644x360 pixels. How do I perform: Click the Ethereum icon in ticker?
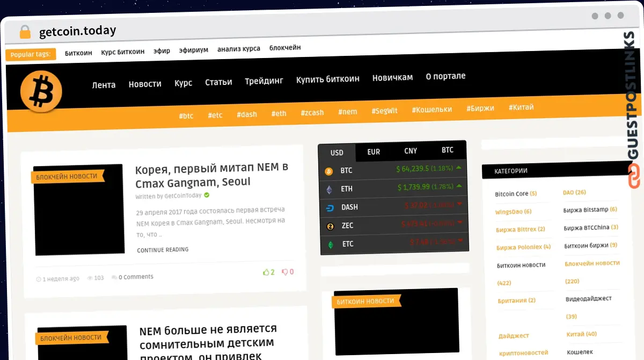pyautogui.click(x=330, y=190)
